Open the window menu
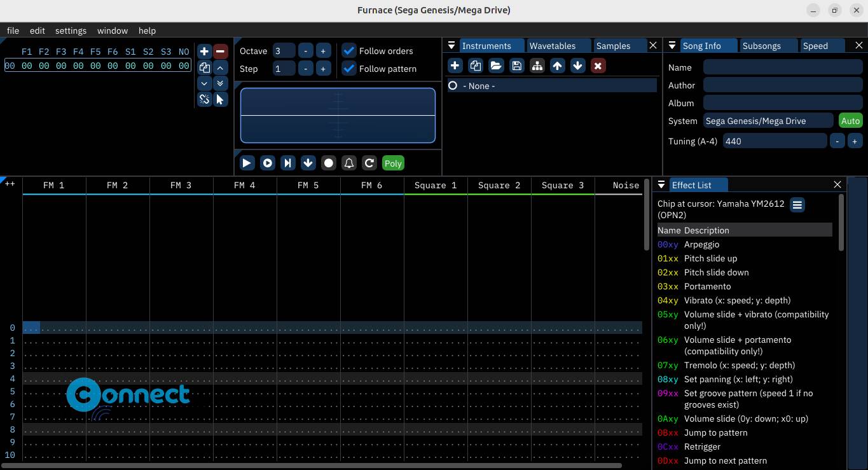The height and width of the screenshot is (470, 868). 113,31
